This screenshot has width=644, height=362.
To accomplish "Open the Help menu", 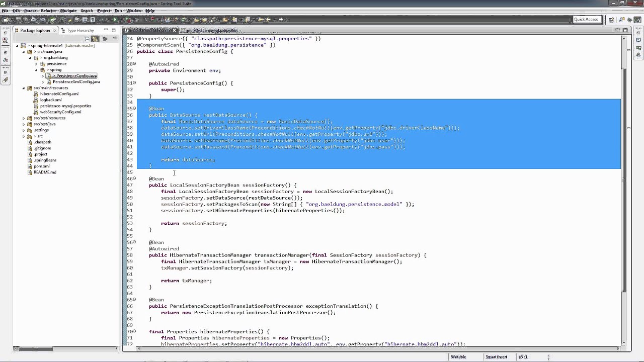I will tap(150, 11).
